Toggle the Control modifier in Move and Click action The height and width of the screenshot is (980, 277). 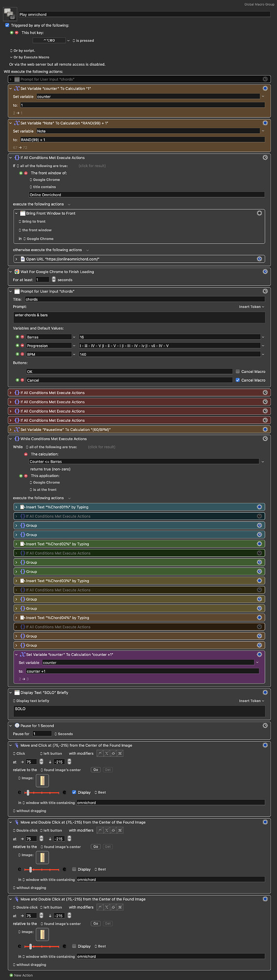tap(101, 754)
